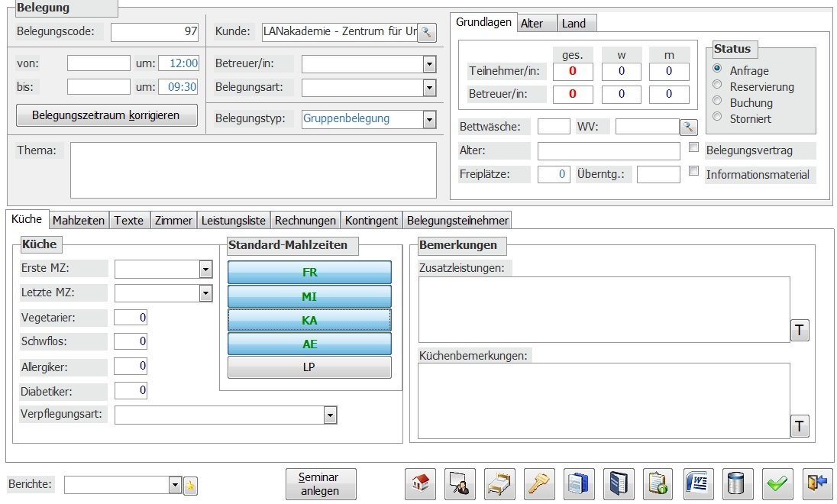Click the exit door icon button
Image resolution: width=837 pixels, height=504 pixels.
tap(817, 484)
